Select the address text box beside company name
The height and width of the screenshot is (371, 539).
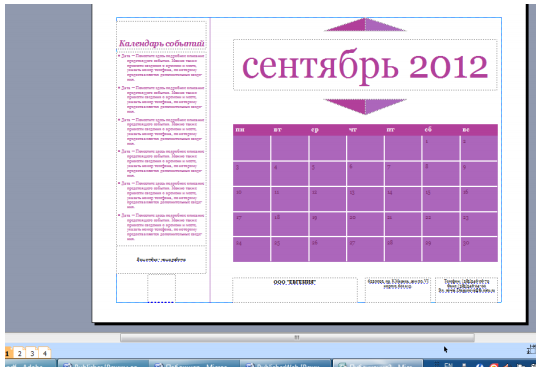point(397,290)
